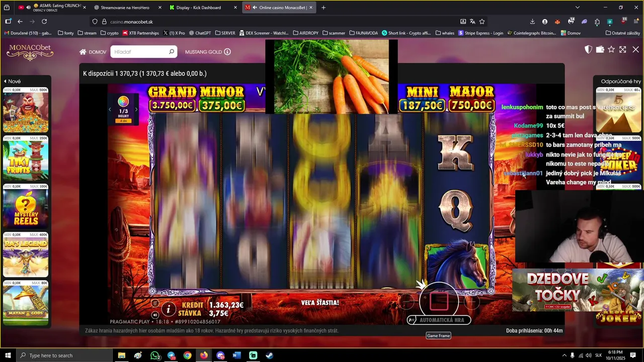Add game to favorites star
This screenshot has width=644, height=362.
tap(611, 49)
